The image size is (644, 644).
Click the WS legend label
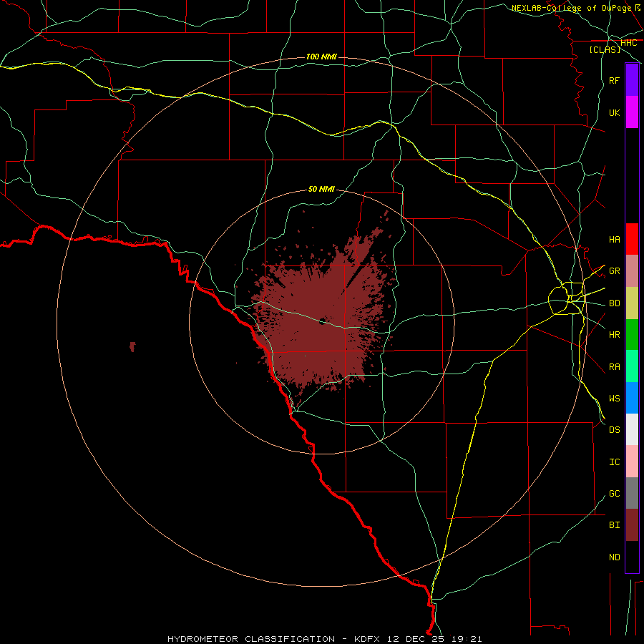[614, 398]
